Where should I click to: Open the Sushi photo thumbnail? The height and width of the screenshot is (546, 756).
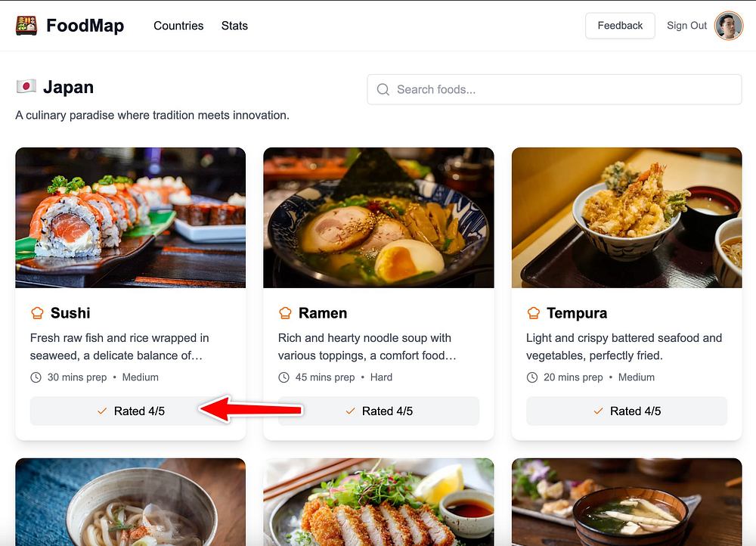click(x=131, y=218)
